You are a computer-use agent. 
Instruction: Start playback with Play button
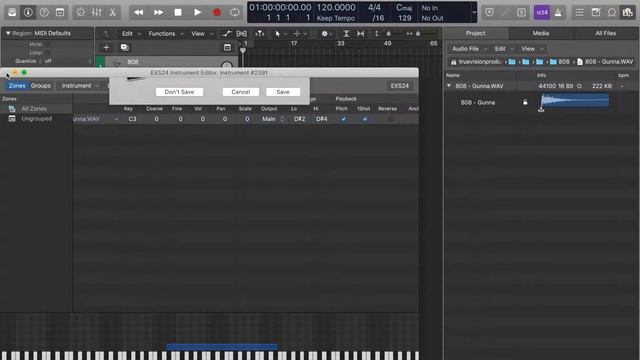[x=198, y=12]
